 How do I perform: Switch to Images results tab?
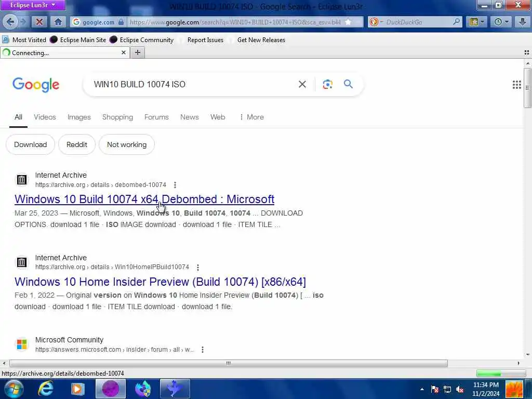click(x=79, y=117)
